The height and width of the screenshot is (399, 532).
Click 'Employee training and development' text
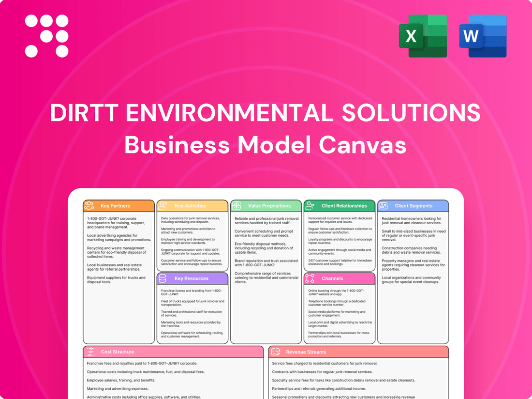pos(188,241)
